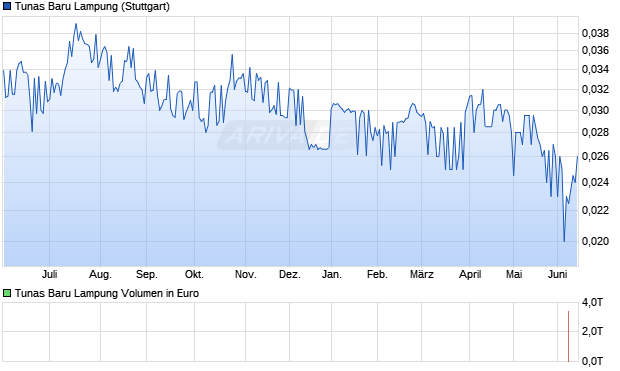Click the 'Dez.' month label
This screenshot has height=371, width=620.
tap(290, 274)
